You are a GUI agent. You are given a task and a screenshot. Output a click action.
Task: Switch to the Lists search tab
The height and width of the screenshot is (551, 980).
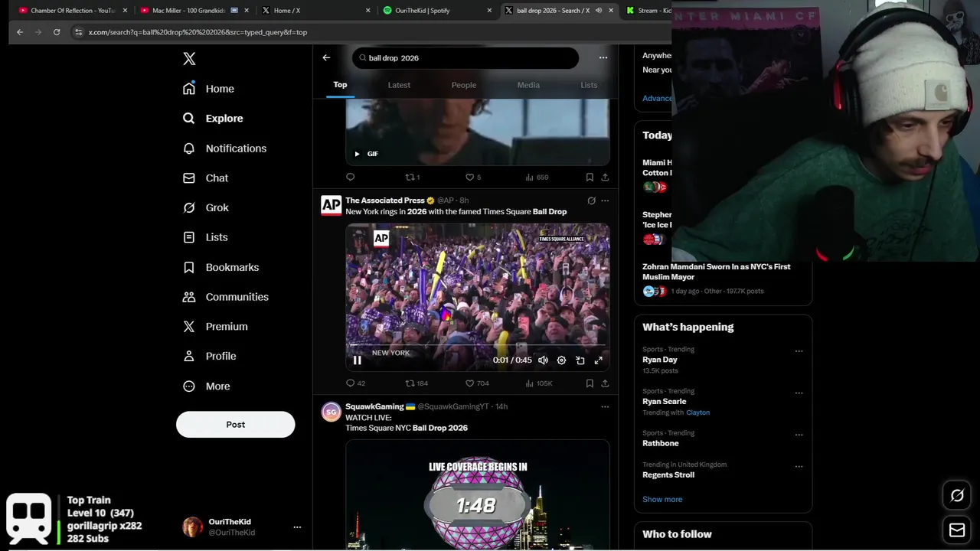tap(589, 85)
